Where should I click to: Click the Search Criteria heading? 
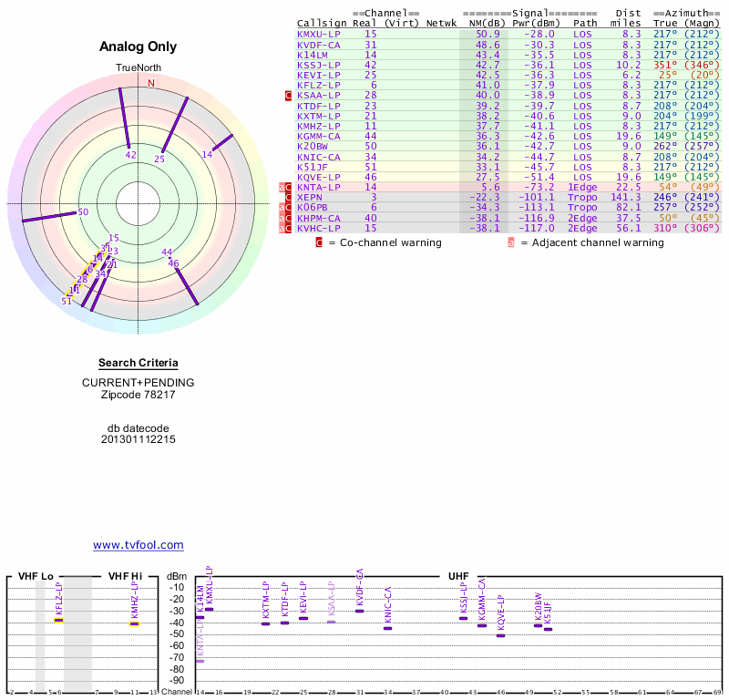coord(138,363)
